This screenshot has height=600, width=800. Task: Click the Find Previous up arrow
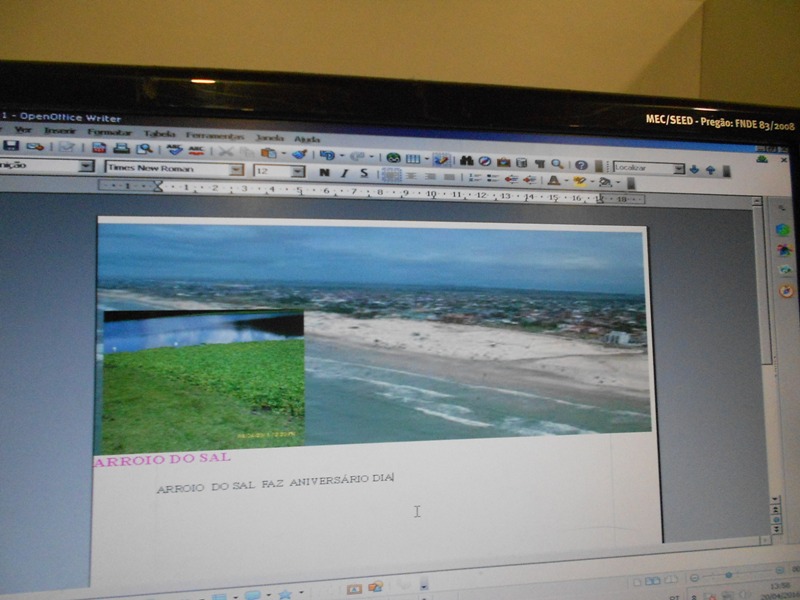(x=710, y=170)
